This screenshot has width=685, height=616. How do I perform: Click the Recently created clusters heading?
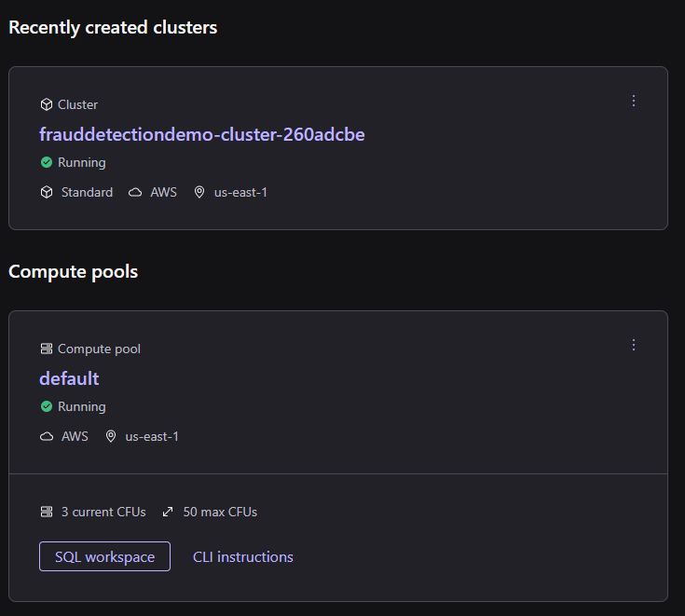[113, 28]
